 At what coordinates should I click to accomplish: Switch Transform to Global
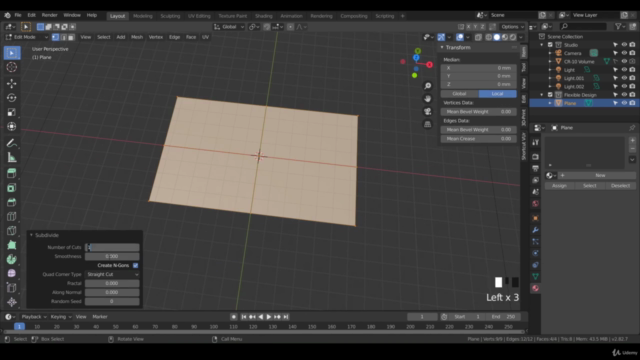pyautogui.click(x=460, y=94)
